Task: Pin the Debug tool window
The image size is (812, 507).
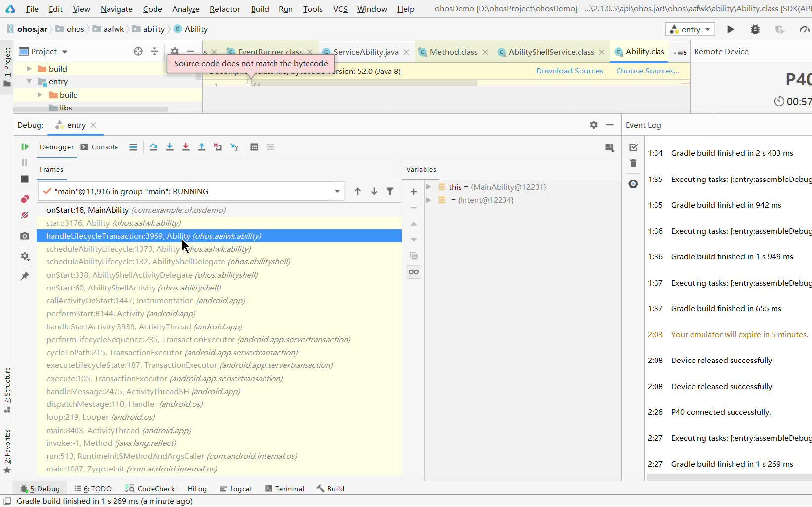Action: [24, 276]
